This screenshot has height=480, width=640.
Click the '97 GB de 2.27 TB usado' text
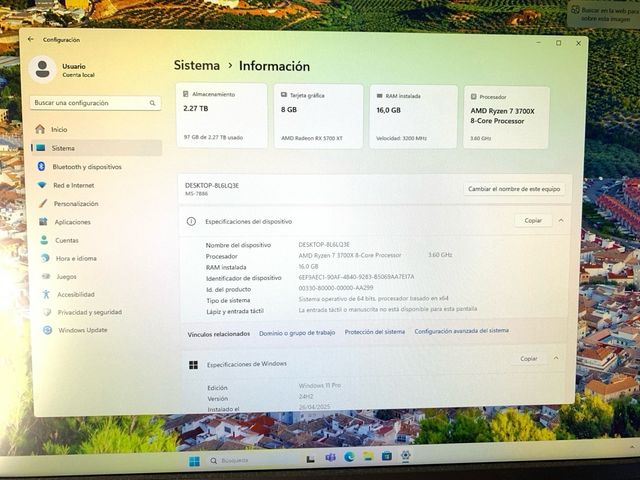(213, 138)
